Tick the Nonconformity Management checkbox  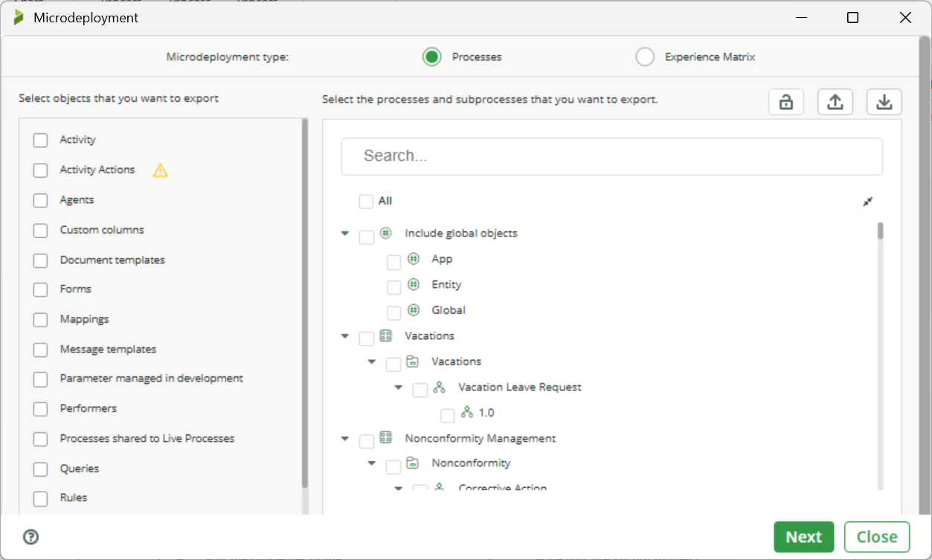pyautogui.click(x=367, y=442)
